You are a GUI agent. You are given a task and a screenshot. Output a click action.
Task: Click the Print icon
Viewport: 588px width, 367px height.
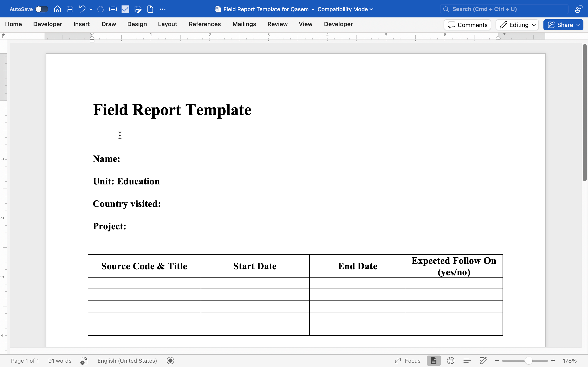coord(113,9)
